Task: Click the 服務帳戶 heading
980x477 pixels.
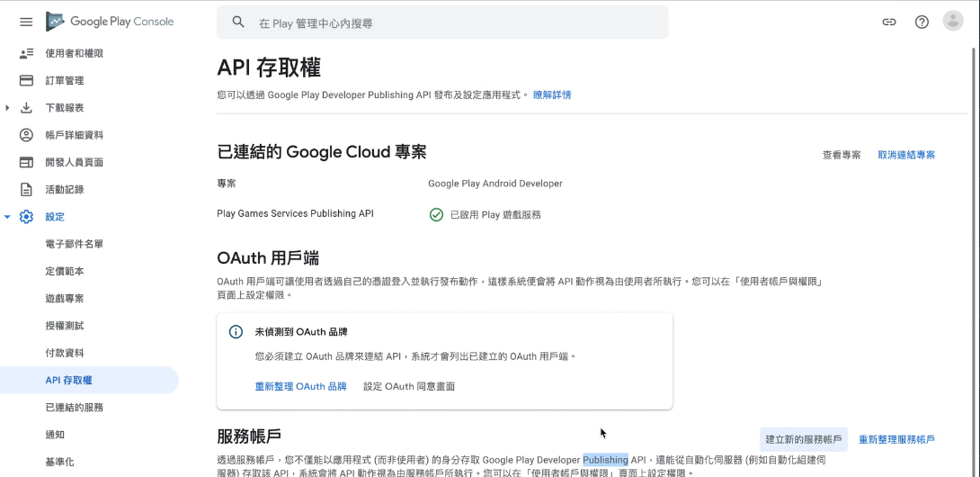Action: click(249, 436)
